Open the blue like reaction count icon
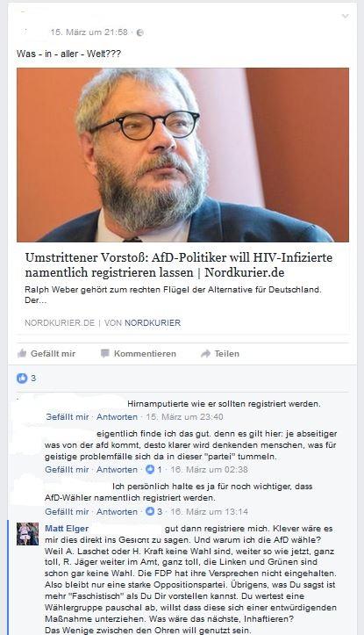Viewport: 364px width, 635px height. point(22,379)
